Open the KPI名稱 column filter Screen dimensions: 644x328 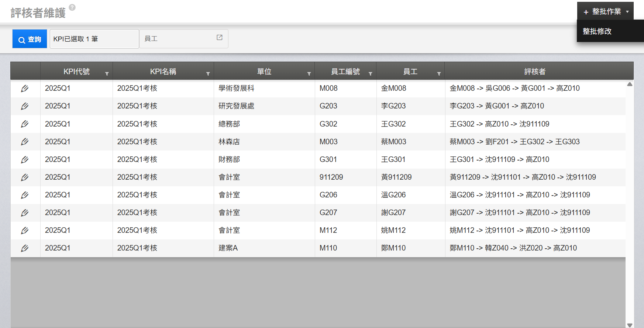208,74
